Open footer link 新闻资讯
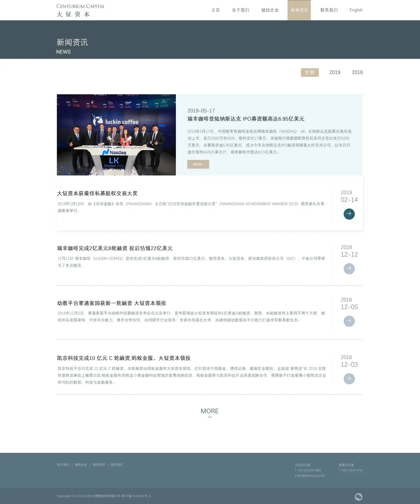The height and width of the screenshot is (504, 420). [x=99, y=465]
